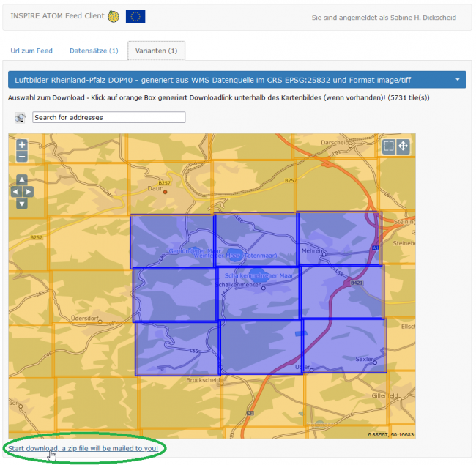Click the address search icon

(x=21, y=118)
